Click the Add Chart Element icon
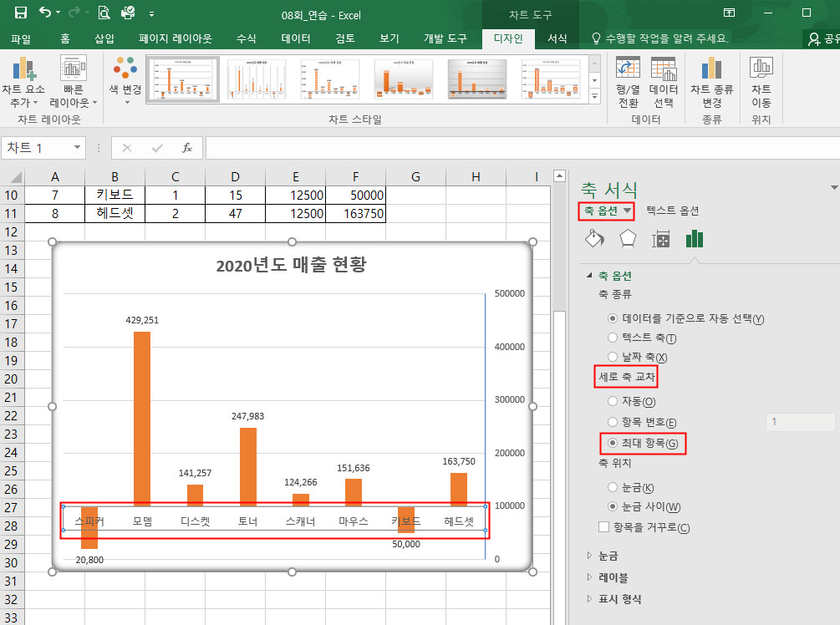Image resolution: width=840 pixels, height=625 pixels. pos(23,69)
